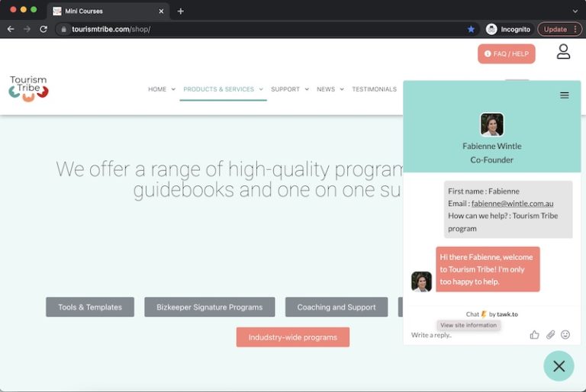Open the emoji picker in chat
Screen dimensions: 586x392
565,335
